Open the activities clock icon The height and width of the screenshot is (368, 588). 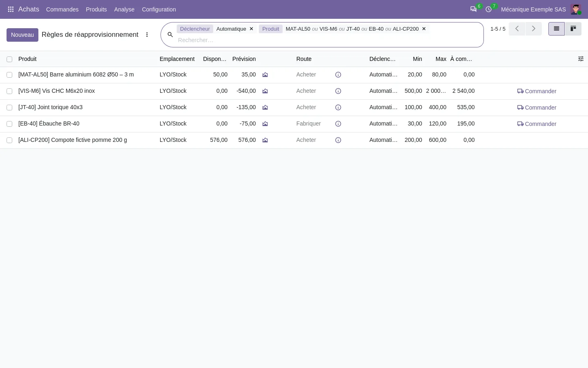click(x=488, y=9)
